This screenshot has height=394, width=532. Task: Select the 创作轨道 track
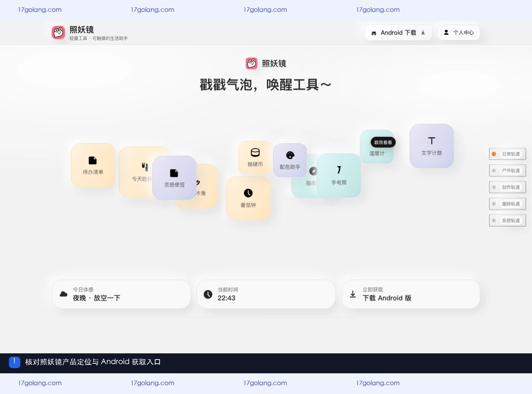click(508, 187)
